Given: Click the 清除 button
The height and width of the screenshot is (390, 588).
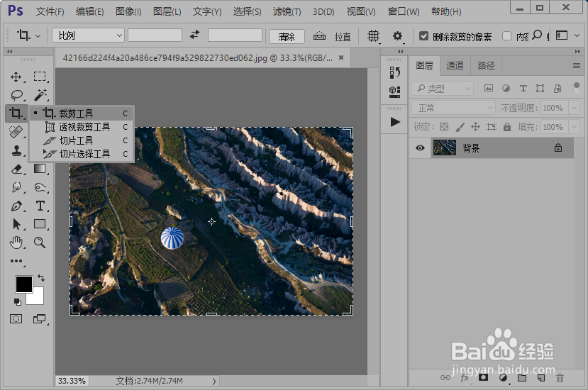Looking at the screenshot, I should point(287,36).
